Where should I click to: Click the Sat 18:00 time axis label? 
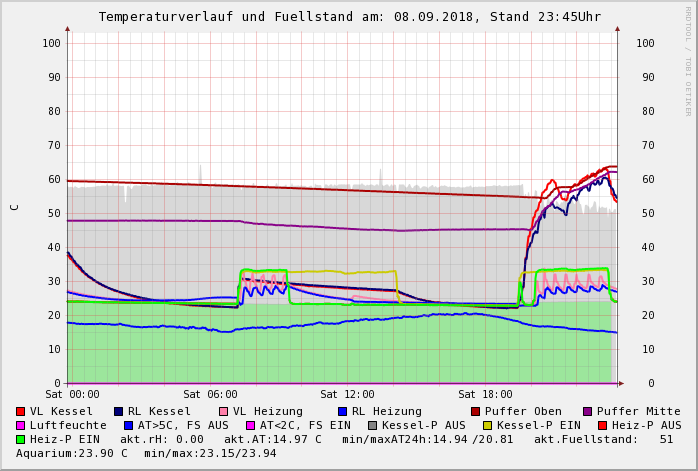(485, 394)
